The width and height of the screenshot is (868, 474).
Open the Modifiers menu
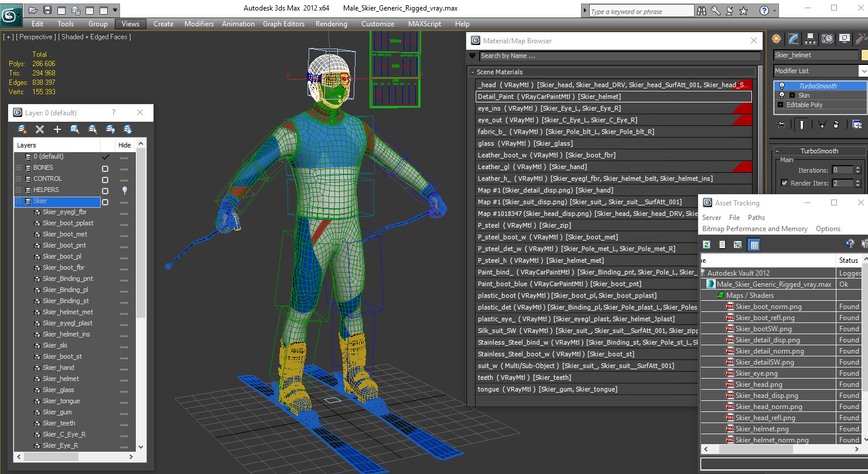coord(199,24)
